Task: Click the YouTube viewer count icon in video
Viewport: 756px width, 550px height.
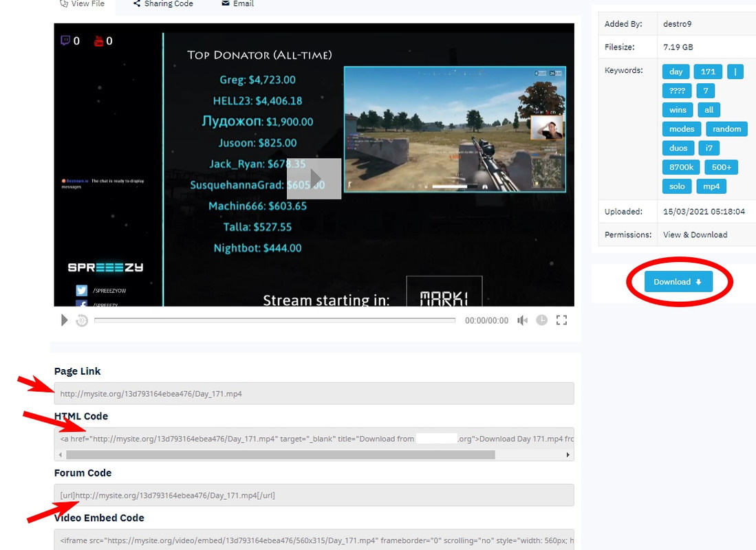Action: [99, 41]
